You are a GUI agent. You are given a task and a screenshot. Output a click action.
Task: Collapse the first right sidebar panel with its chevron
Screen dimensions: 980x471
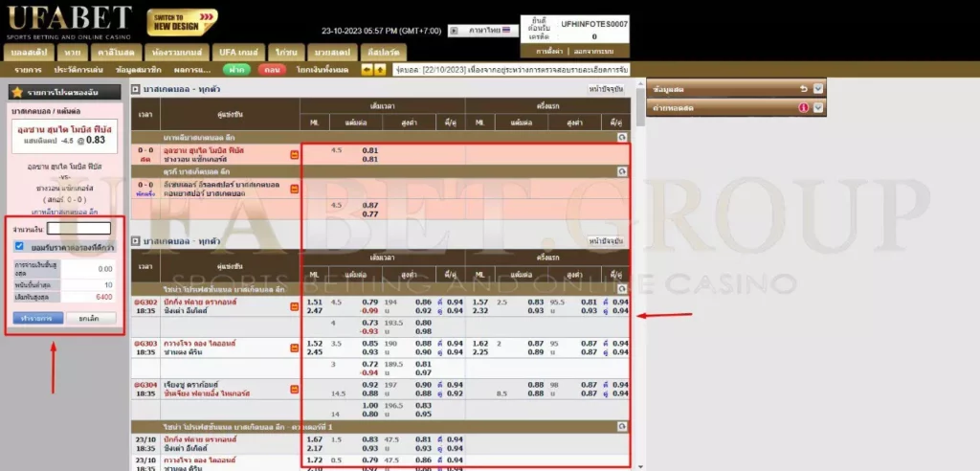click(x=818, y=89)
